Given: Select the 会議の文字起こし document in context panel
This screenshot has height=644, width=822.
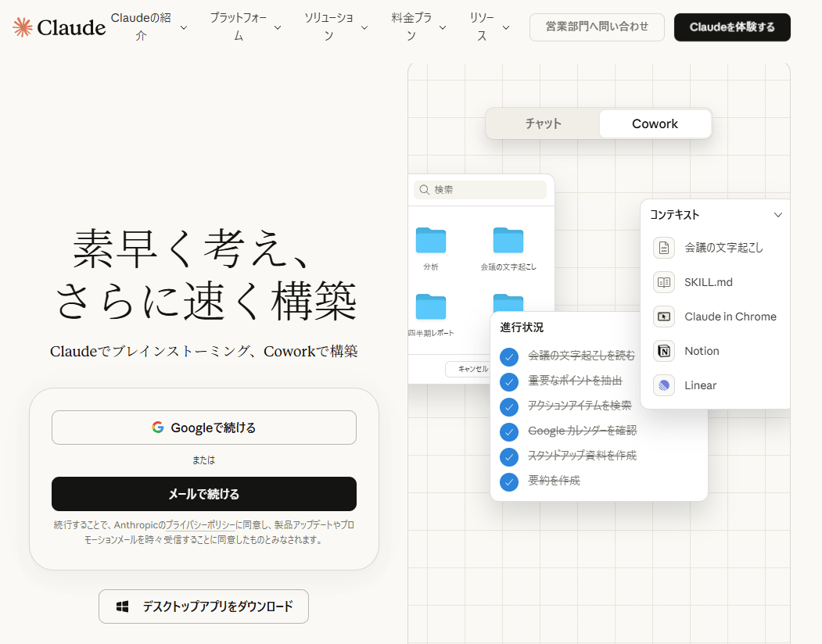Looking at the screenshot, I should point(663,248).
